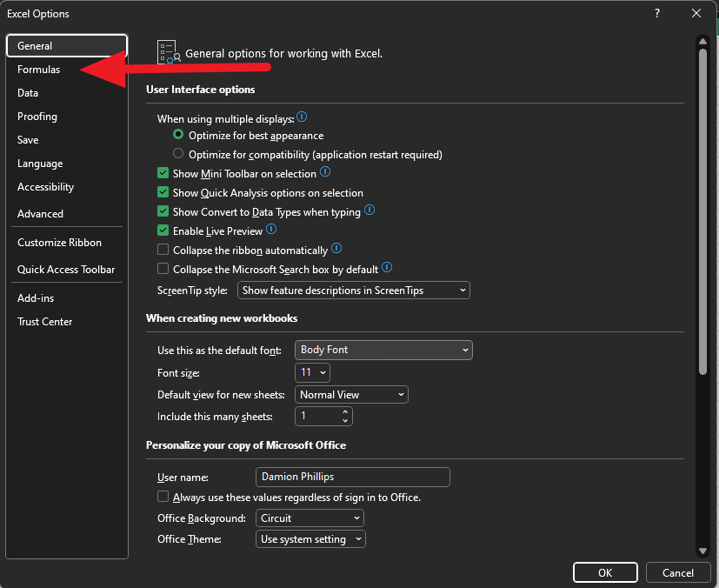The image size is (719, 588).
Task: Switch to the Add-ins category
Action: [67, 298]
